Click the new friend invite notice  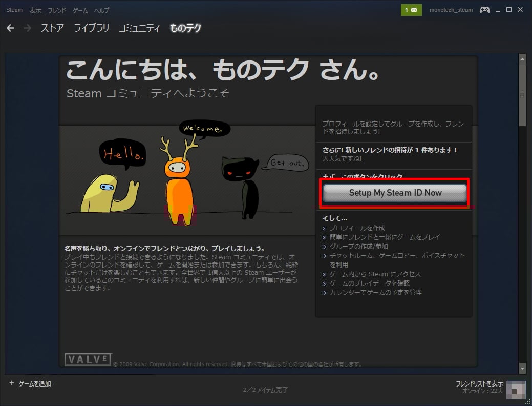pyautogui.click(x=390, y=150)
